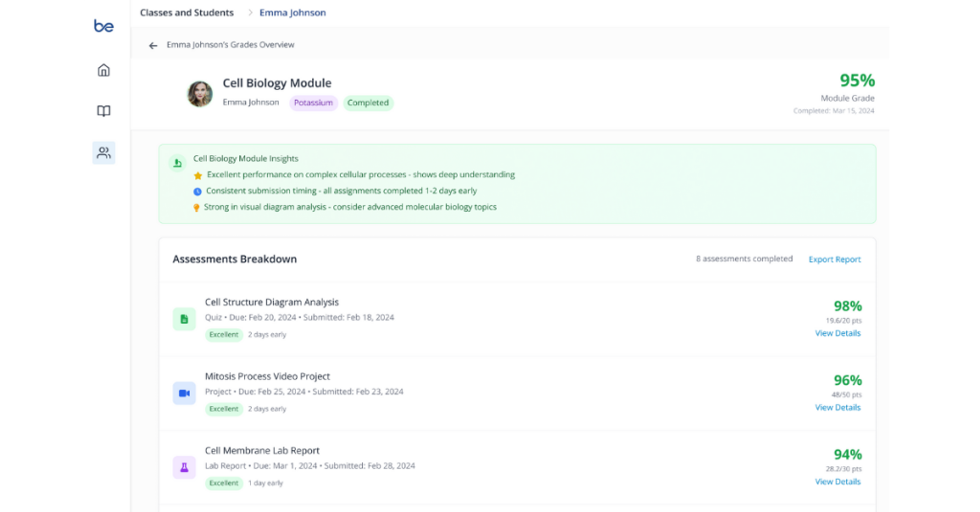Click the Potassium class tag
The image size is (980, 512).
click(313, 103)
